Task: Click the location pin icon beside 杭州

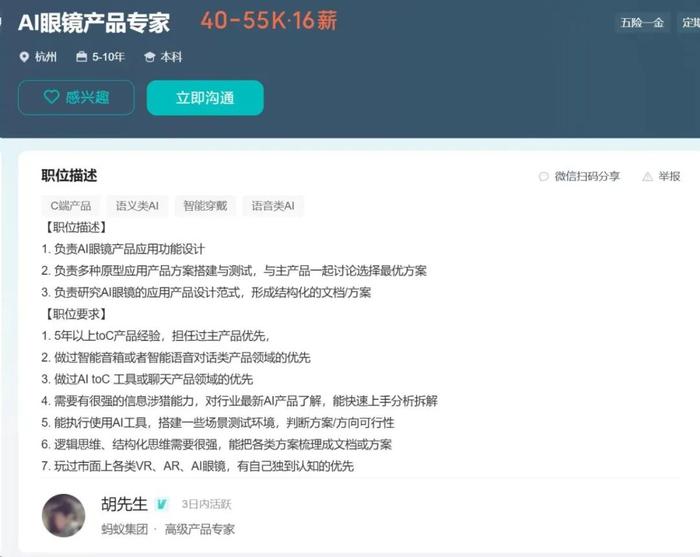Action: pos(24,57)
